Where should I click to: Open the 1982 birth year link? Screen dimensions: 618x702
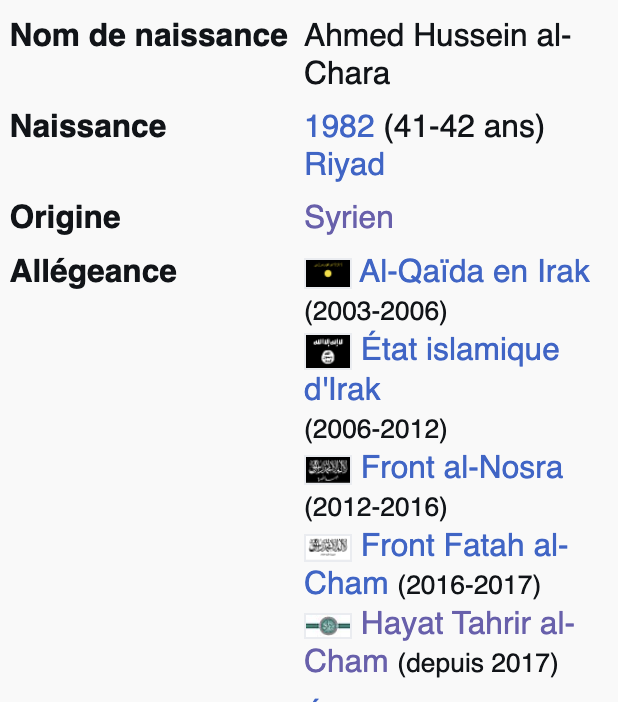[339, 126]
